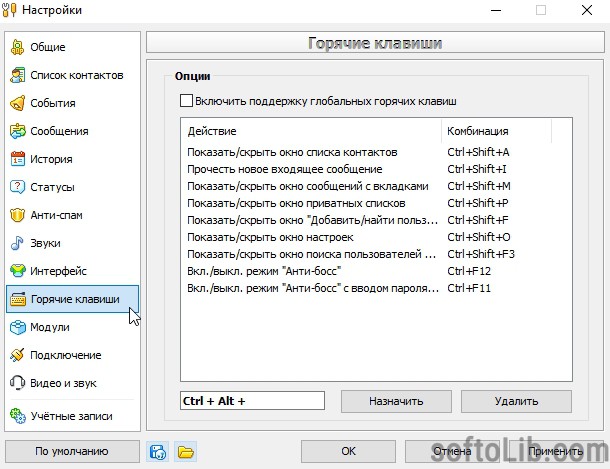
Task: Open the Общие settings section
Action: point(72,47)
